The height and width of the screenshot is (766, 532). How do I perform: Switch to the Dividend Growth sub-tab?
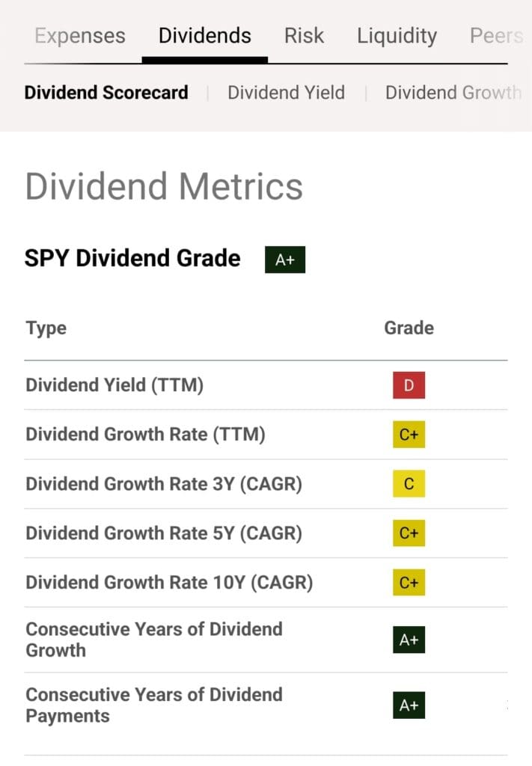click(452, 93)
